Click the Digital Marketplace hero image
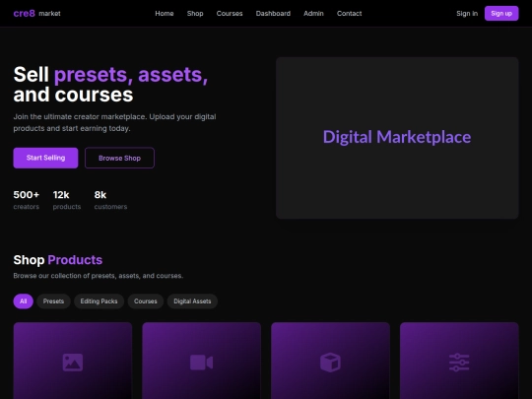This screenshot has height=399, width=532. click(397, 138)
